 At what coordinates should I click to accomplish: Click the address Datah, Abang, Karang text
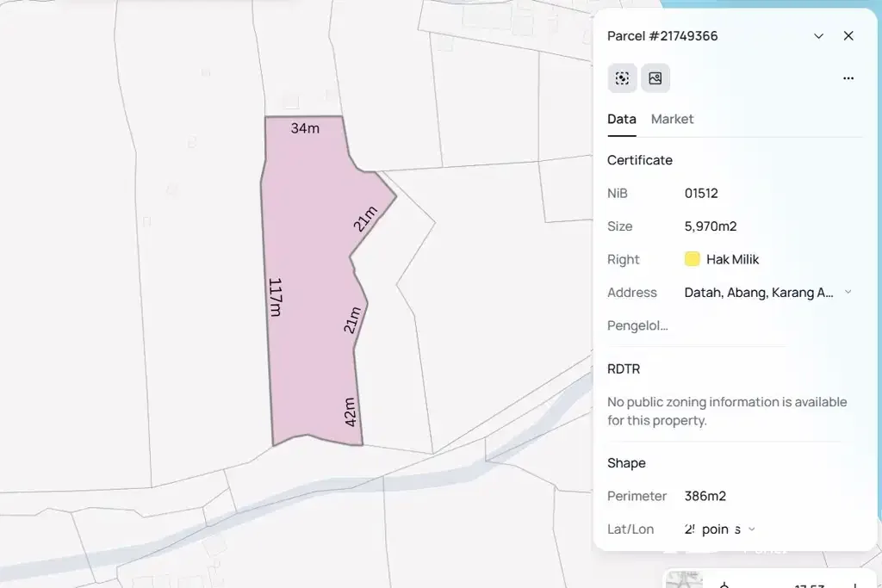coord(759,293)
